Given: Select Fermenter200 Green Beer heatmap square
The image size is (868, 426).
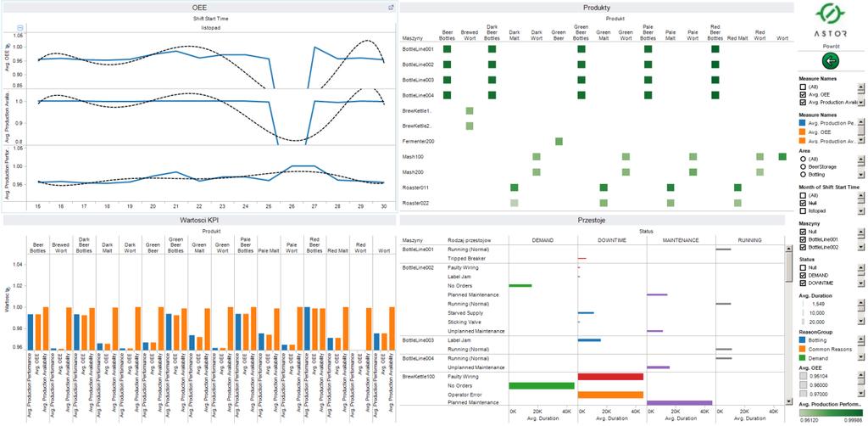Looking at the screenshot, I should (559, 141).
